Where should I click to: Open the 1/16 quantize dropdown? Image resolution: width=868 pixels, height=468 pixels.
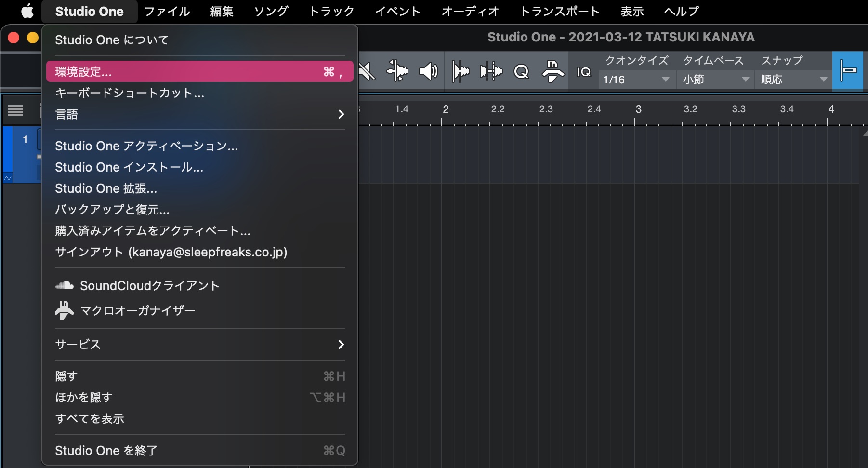pos(637,80)
